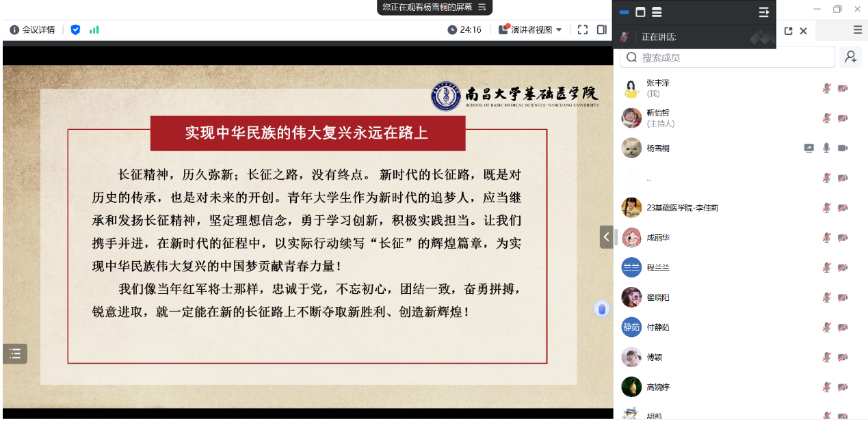Toggle 靳怡哲 microphone icon
The width and height of the screenshot is (868, 421).
(x=826, y=118)
